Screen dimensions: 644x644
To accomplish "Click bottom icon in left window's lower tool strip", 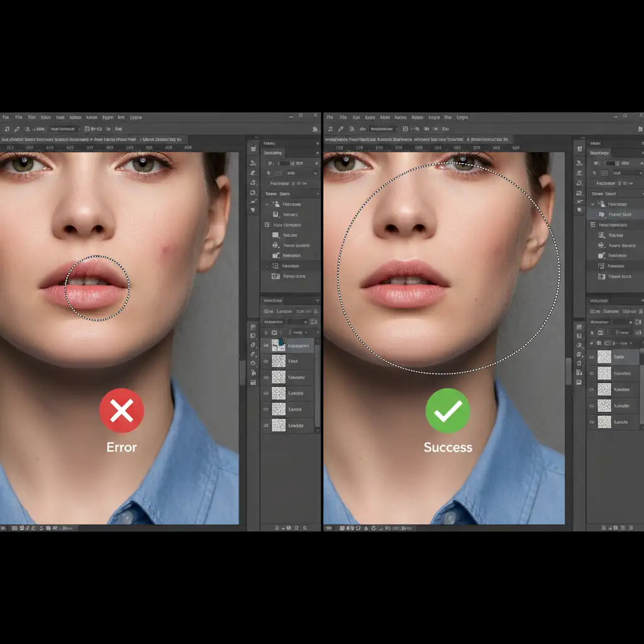I will (x=253, y=382).
